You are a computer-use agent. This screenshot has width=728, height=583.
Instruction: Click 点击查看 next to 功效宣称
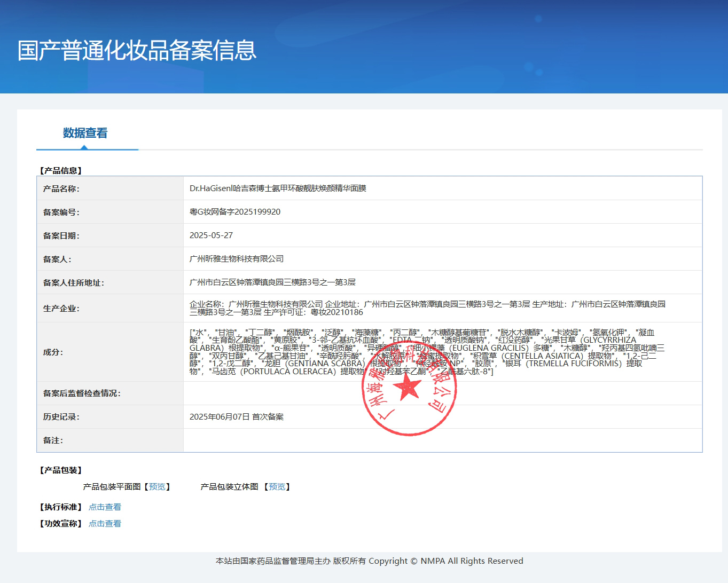[x=105, y=524]
